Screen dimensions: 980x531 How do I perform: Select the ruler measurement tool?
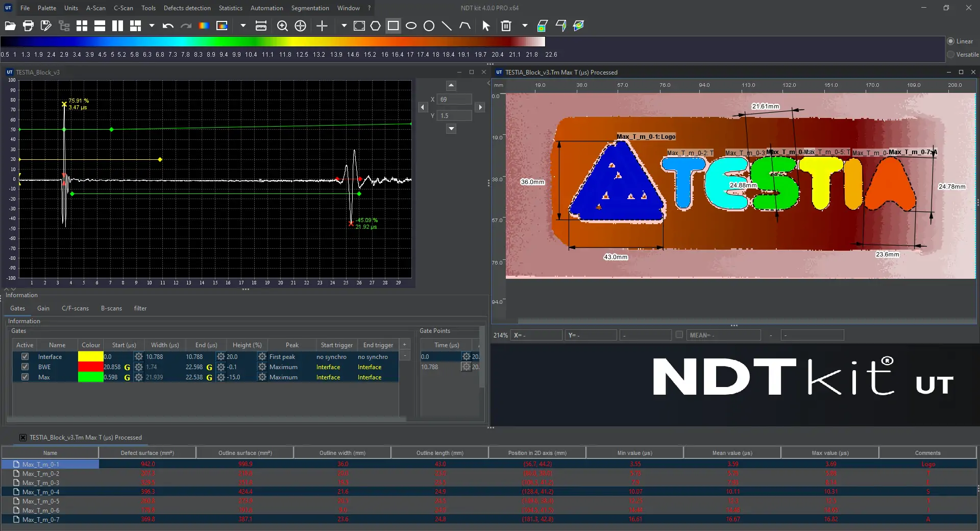(261, 26)
